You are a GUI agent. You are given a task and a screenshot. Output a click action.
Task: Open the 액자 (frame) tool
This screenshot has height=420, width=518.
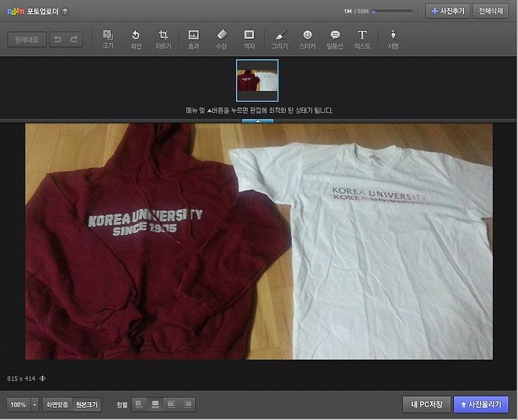click(249, 40)
